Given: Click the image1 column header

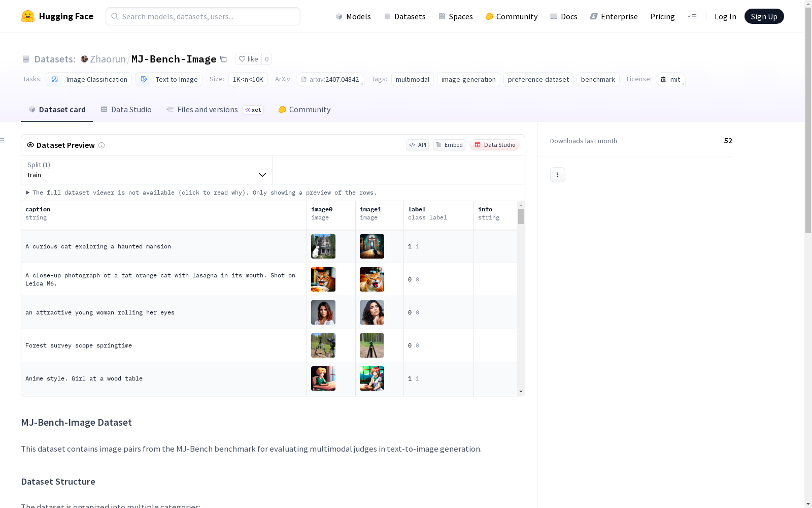Looking at the screenshot, I should [x=380, y=215].
